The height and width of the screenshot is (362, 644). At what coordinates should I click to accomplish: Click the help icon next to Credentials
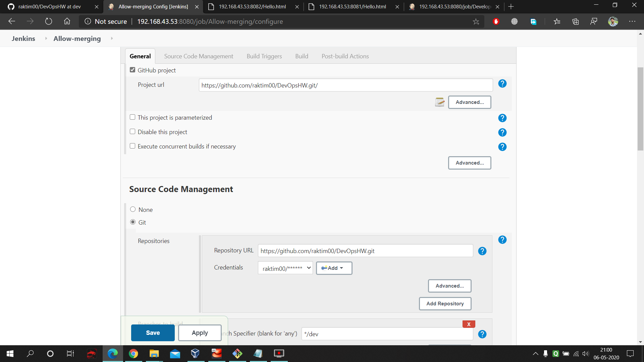[x=483, y=267]
